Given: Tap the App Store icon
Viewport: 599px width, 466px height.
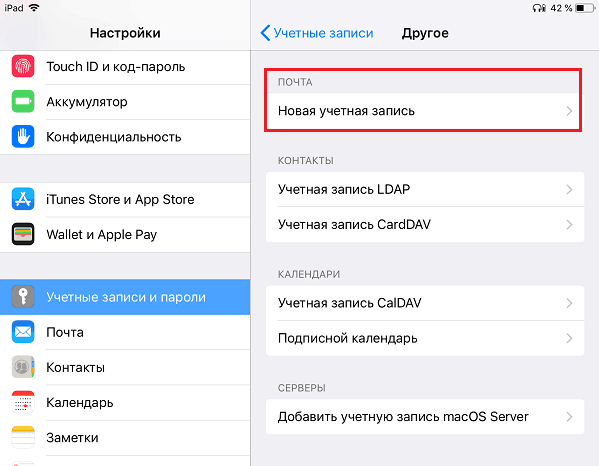Looking at the screenshot, I should 23,199.
